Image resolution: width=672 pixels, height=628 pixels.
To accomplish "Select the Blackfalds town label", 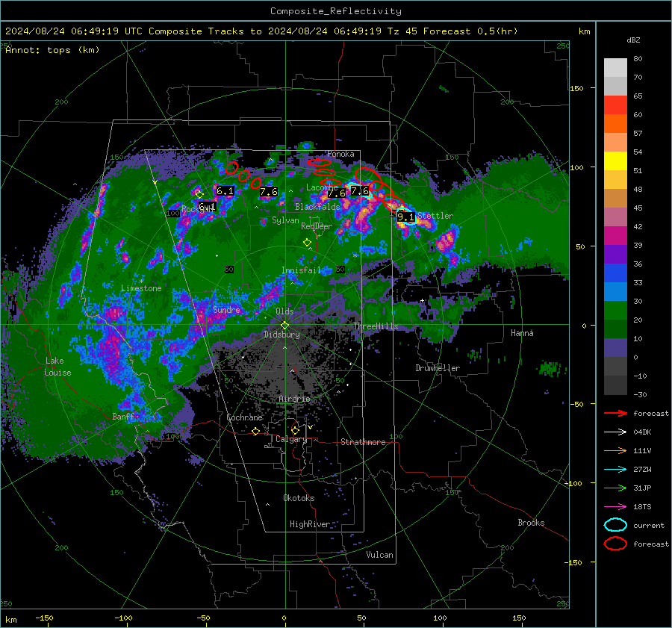I will click(x=317, y=207).
